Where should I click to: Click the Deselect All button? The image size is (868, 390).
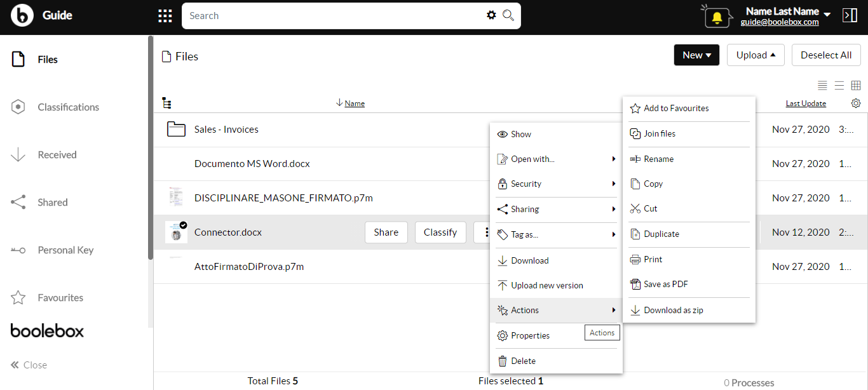(826, 55)
